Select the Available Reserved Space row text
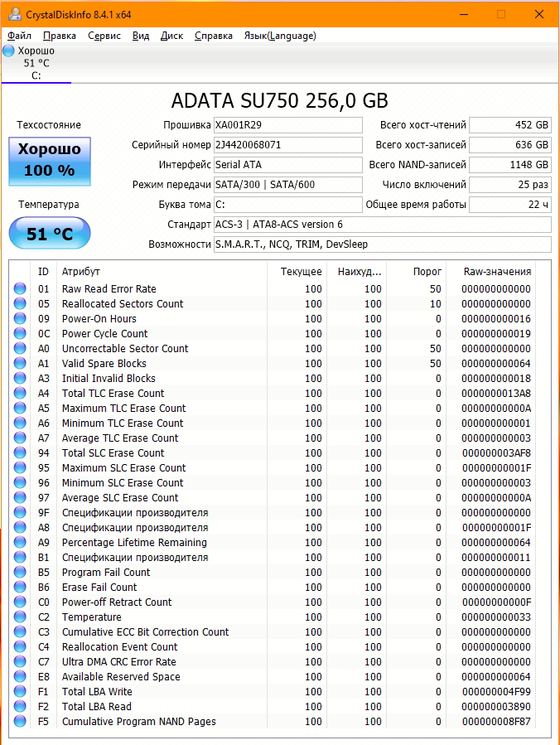The width and height of the screenshot is (560, 745). tap(121, 676)
